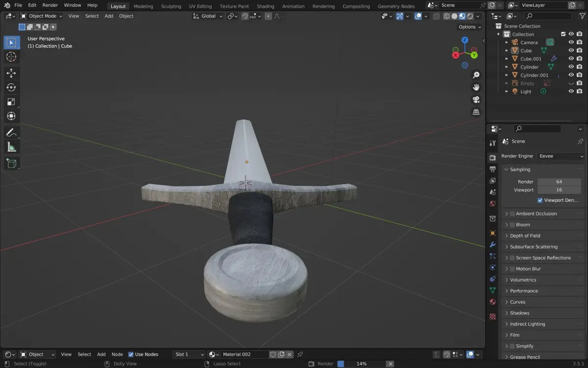The width and height of the screenshot is (588, 368).
Task: Click the Z axis gizmo circle
Action: tap(465, 40)
